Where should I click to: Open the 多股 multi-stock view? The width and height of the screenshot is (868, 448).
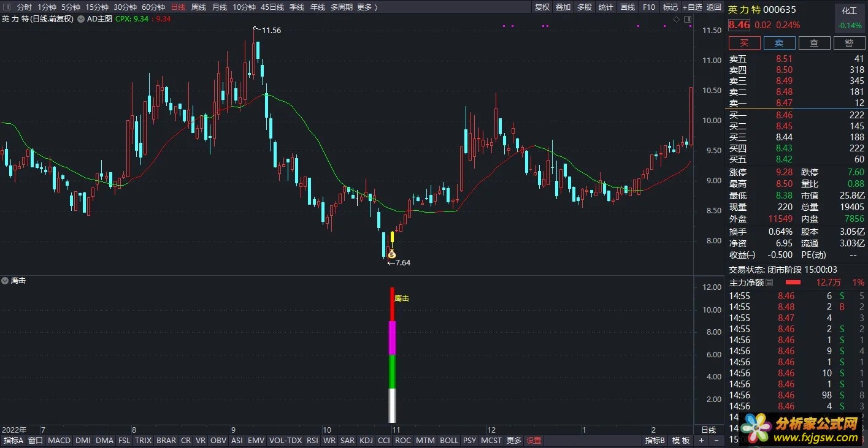(x=585, y=7)
